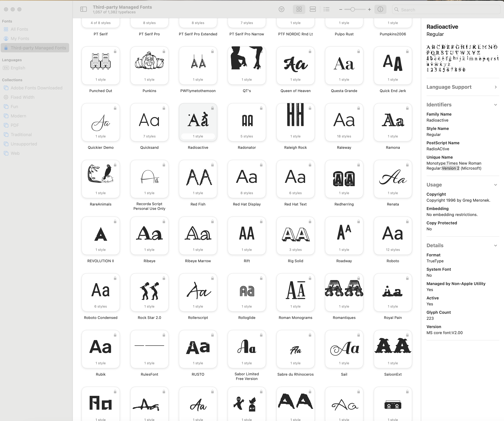Toggle the font info inspector button

(380, 9)
